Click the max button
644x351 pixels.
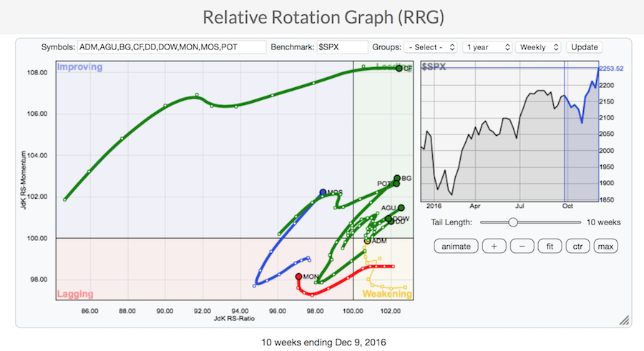(606, 247)
